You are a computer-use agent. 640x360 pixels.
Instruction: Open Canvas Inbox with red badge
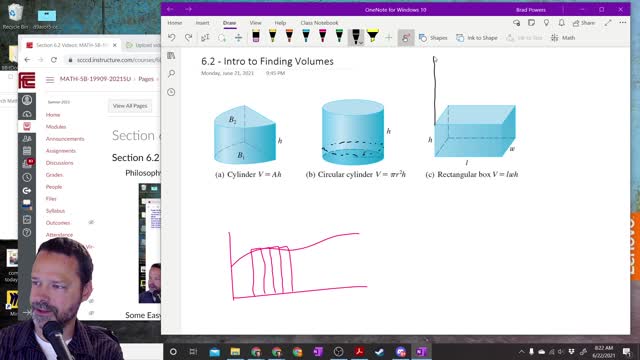point(27,164)
